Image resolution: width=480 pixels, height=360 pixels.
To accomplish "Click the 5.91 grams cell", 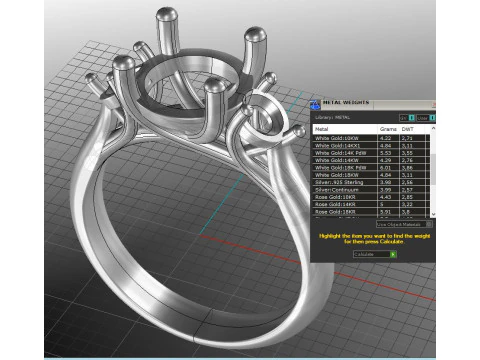I will click(388, 211).
